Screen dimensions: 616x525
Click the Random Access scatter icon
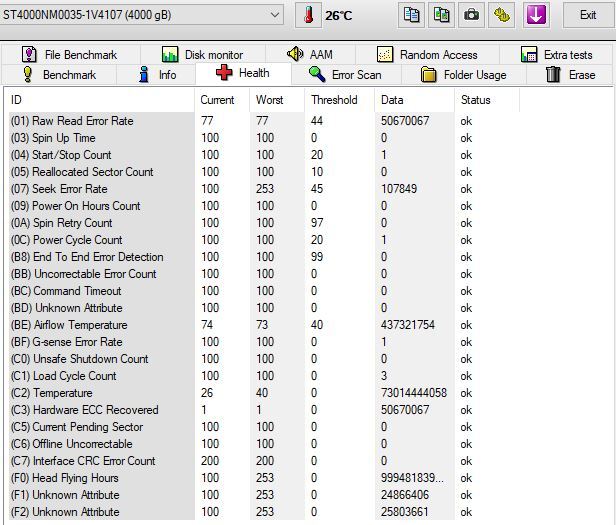(x=385, y=54)
